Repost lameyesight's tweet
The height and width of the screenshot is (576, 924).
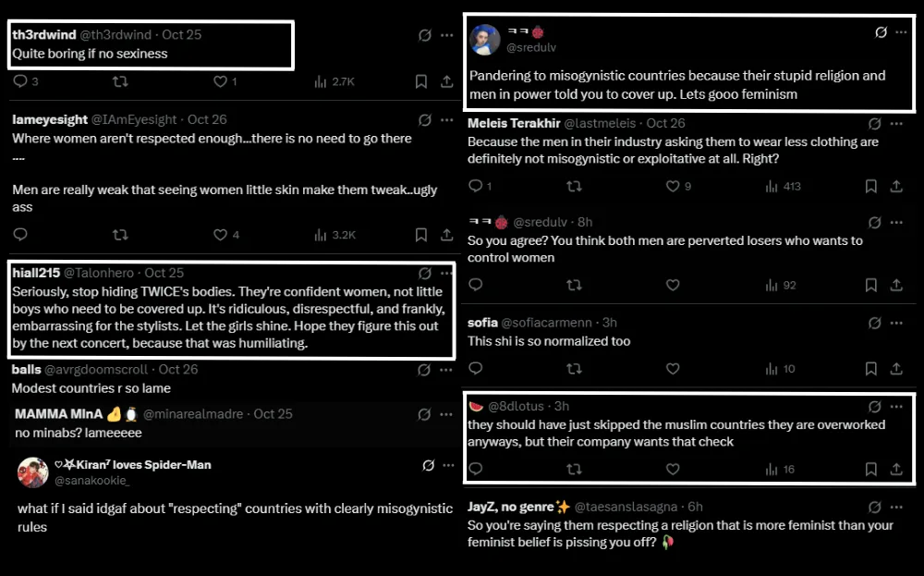coord(119,234)
